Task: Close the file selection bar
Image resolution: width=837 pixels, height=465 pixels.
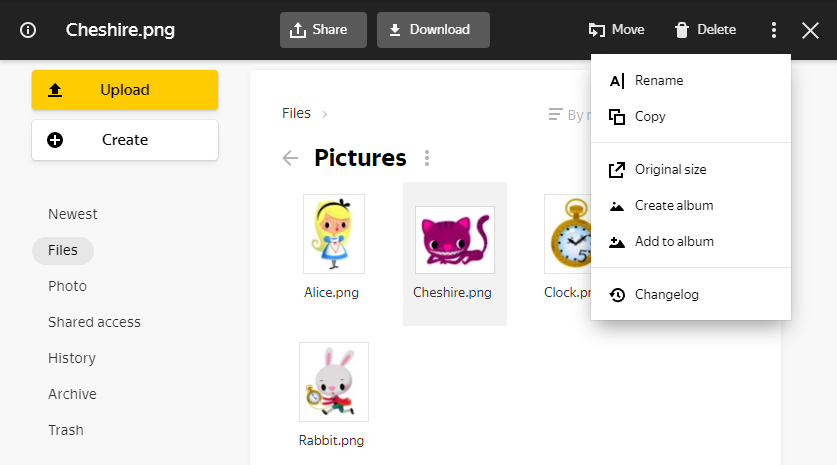Action: pos(810,30)
